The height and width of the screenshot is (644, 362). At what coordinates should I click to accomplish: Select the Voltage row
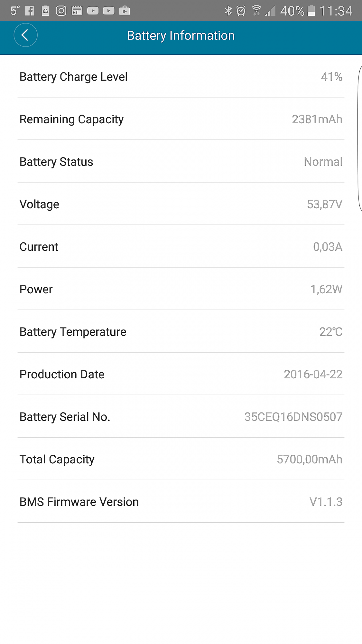(x=181, y=204)
